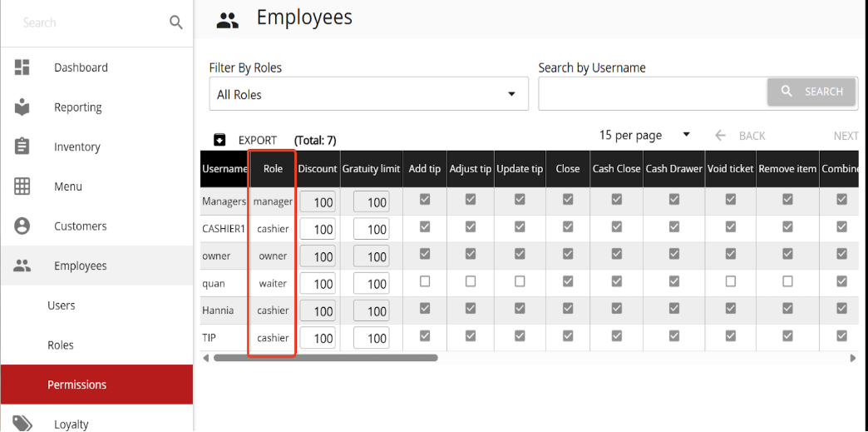The height and width of the screenshot is (432, 868).
Task: Click the Gratuity limit column header
Action: [371, 169]
